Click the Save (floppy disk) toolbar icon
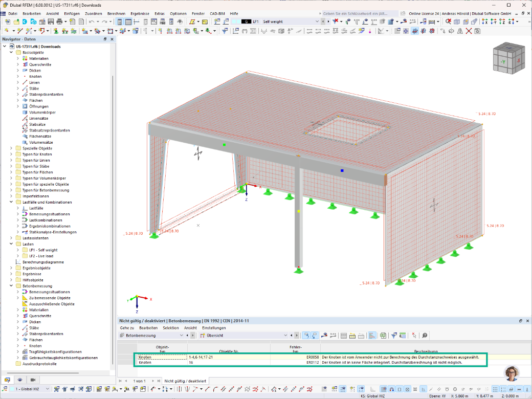 coord(51,21)
